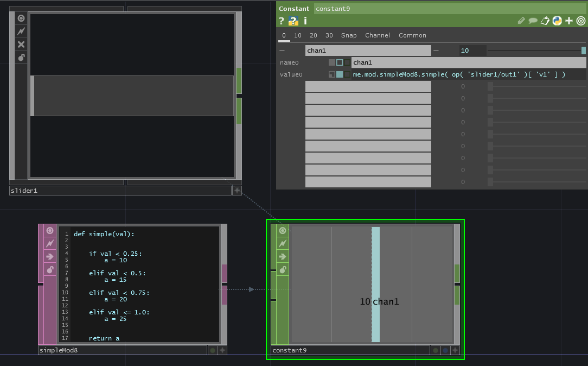Expand plus button beside slider1 name
588x366 pixels.
click(x=237, y=191)
